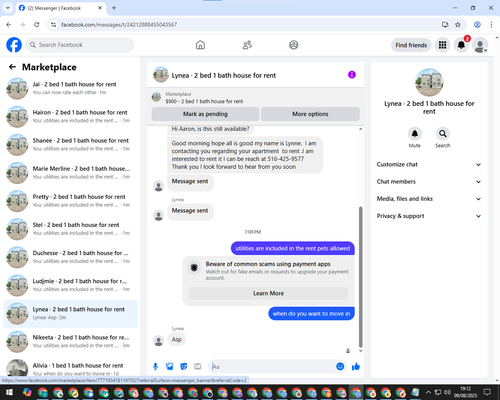Image resolution: width=500 pixels, height=400 pixels.
Task: Expand Media, files and links section
Action: [x=429, y=199]
